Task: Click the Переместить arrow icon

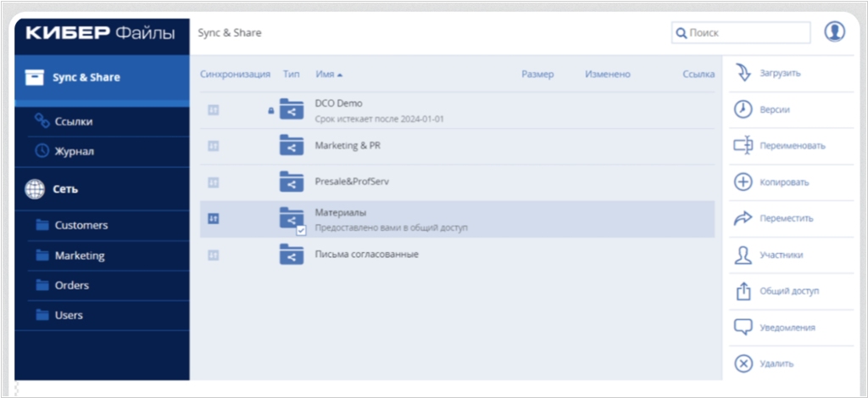Action: point(743,218)
